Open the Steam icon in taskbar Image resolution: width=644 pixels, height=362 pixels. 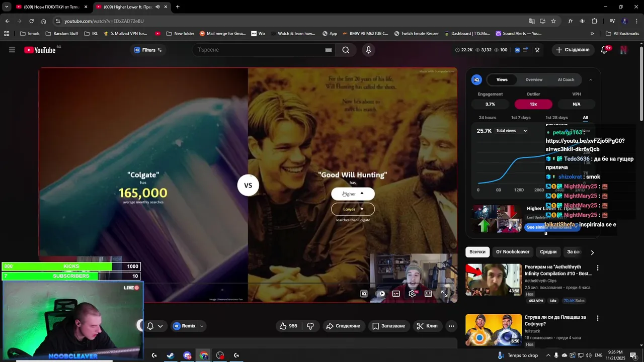171,355
